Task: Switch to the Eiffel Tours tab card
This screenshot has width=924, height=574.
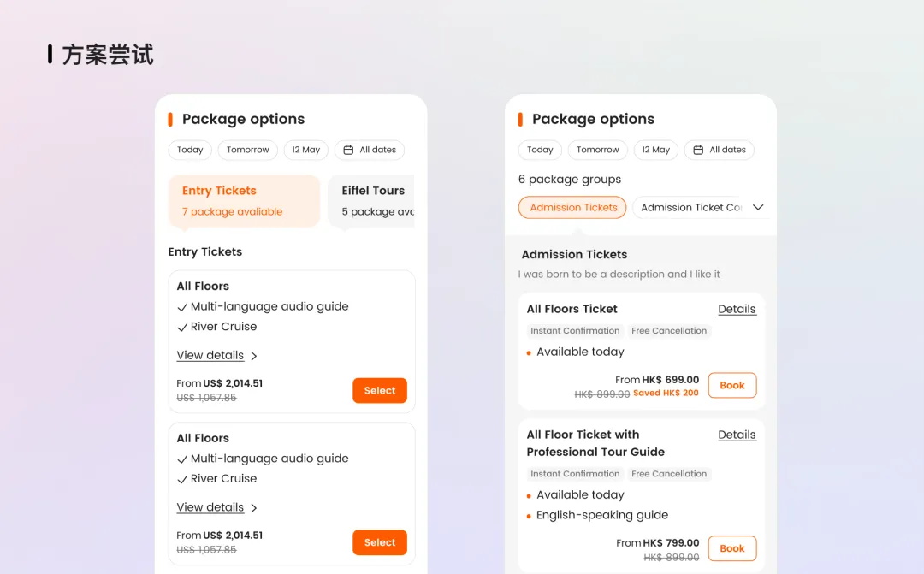Action: [372, 201]
